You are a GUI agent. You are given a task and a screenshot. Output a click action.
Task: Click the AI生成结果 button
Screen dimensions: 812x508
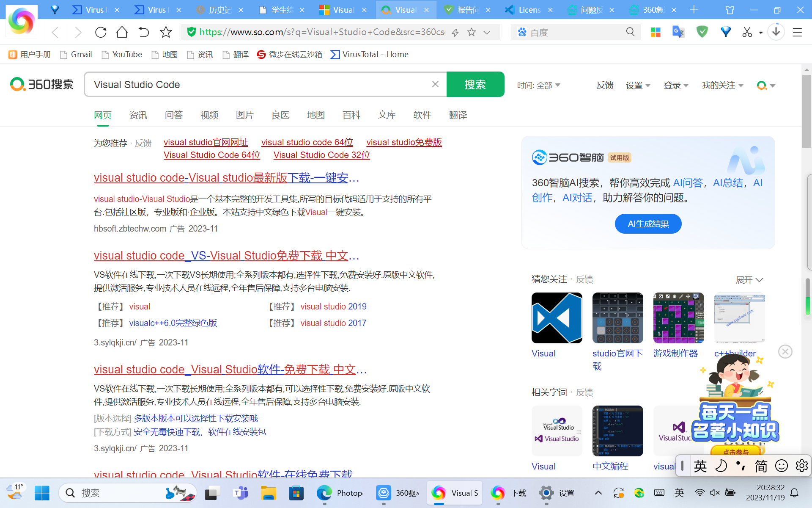(x=648, y=224)
